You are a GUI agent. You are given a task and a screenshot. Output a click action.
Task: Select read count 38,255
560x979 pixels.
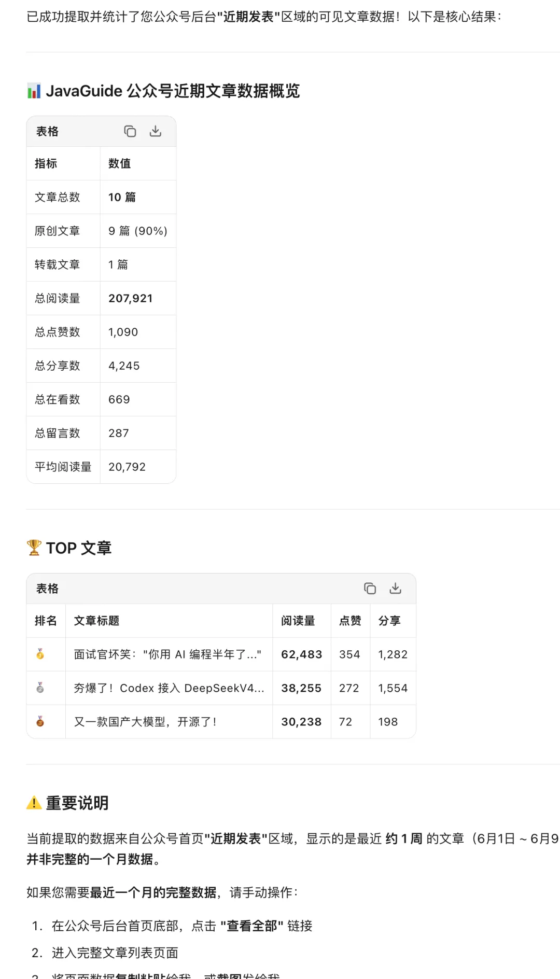coord(301,688)
